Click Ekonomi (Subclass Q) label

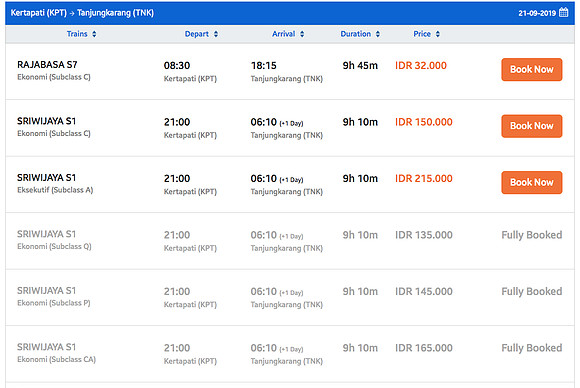(x=54, y=246)
